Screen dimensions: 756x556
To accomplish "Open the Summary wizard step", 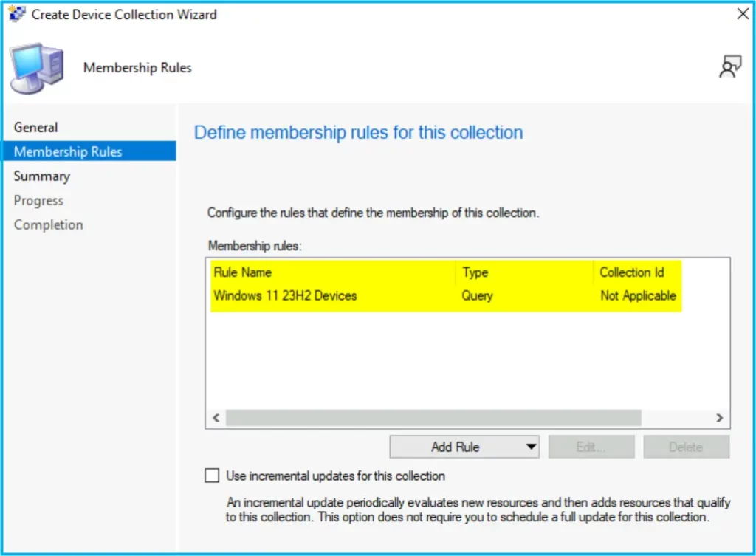I will [x=42, y=176].
